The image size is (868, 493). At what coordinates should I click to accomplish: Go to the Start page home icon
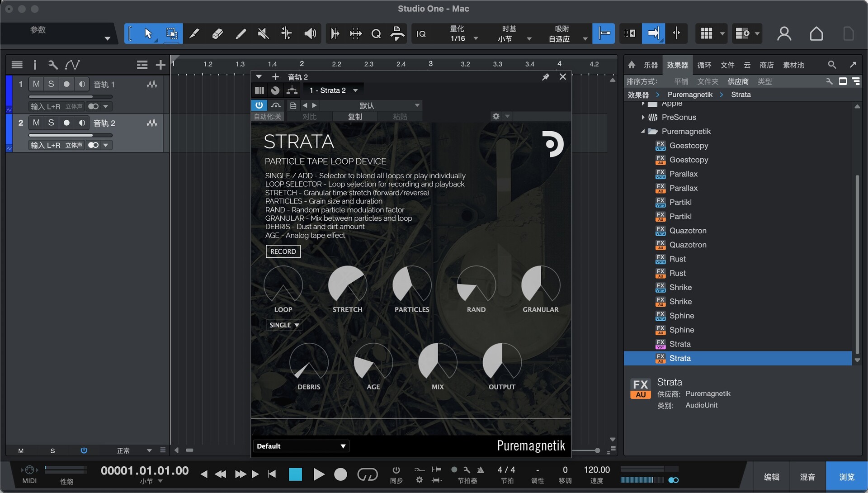click(816, 33)
